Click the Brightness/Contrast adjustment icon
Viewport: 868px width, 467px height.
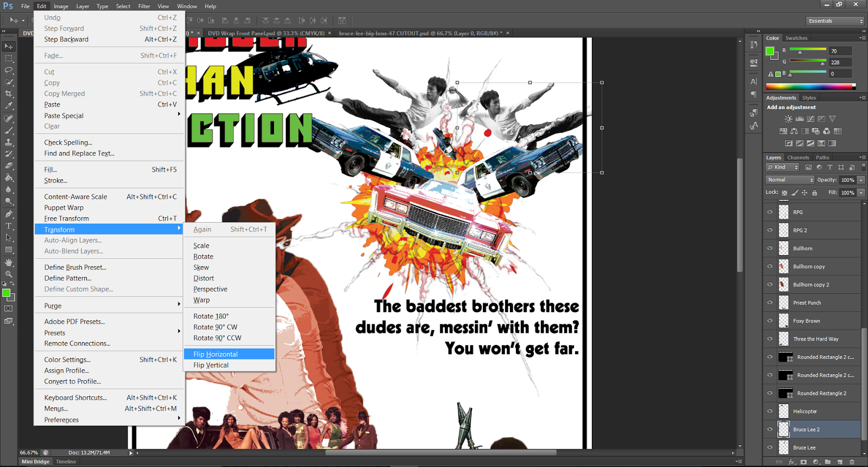(x=789, y=119)
